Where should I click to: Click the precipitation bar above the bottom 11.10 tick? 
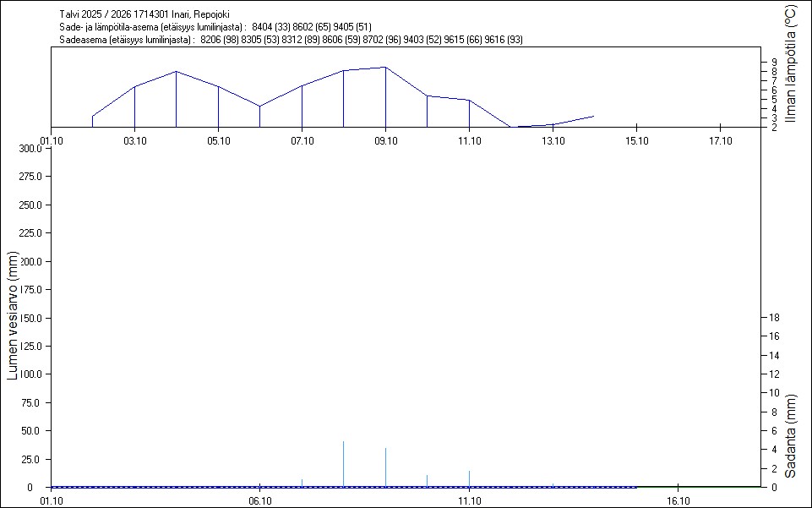tap(469, 478)
